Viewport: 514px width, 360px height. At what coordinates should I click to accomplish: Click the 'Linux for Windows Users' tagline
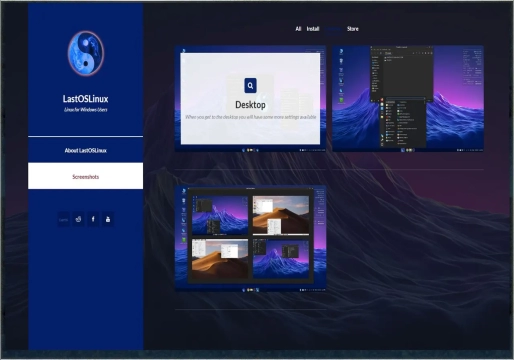(x=86, y=110)
